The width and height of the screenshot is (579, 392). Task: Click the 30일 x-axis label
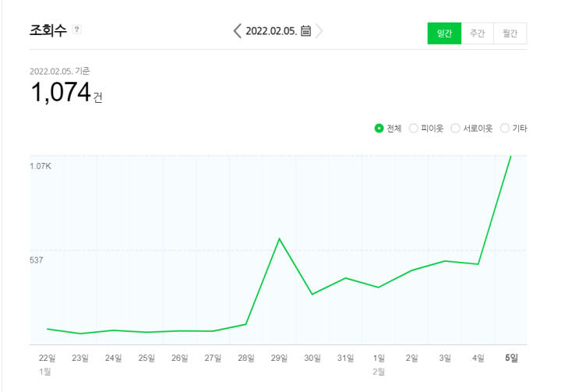(x=312, y=358)
